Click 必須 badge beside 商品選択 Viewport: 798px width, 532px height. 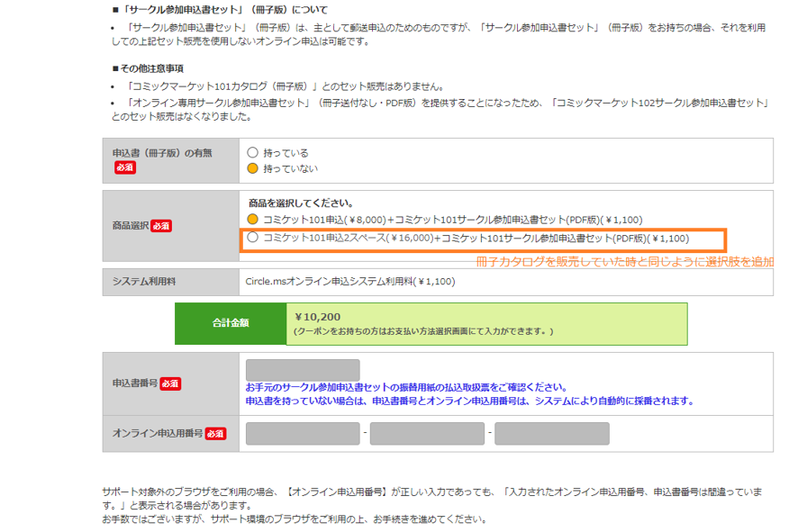pyautogui.click(x=161, y=226)
